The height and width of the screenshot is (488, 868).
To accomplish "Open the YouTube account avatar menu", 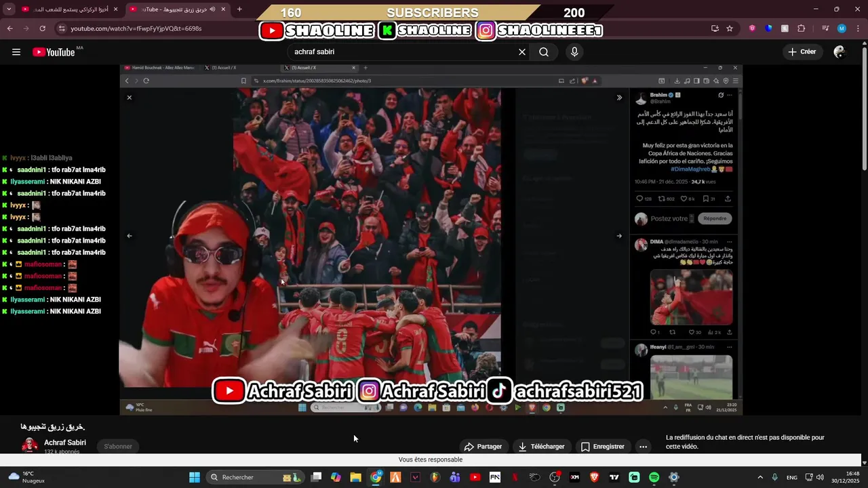I will (840, 52).
